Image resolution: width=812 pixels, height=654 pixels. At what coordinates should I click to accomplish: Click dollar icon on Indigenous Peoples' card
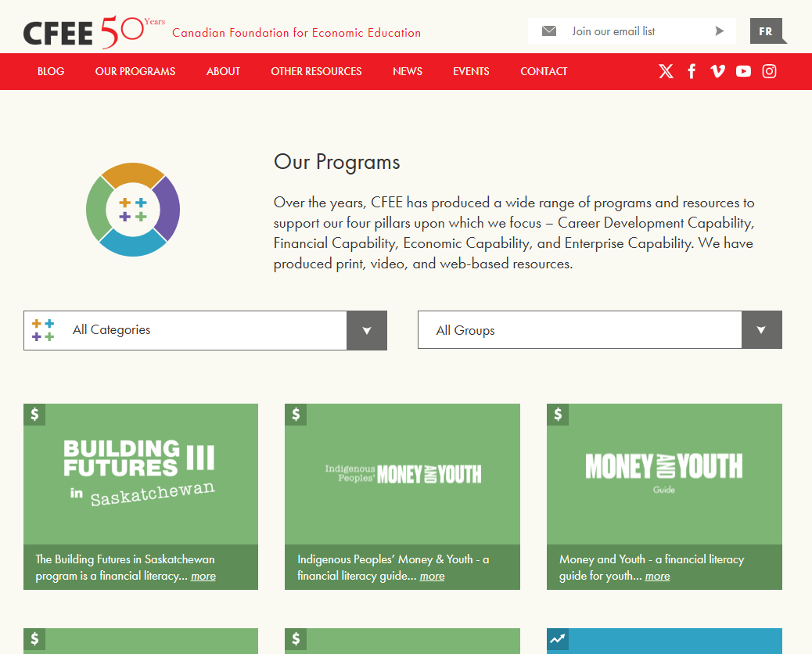(296, 415)
